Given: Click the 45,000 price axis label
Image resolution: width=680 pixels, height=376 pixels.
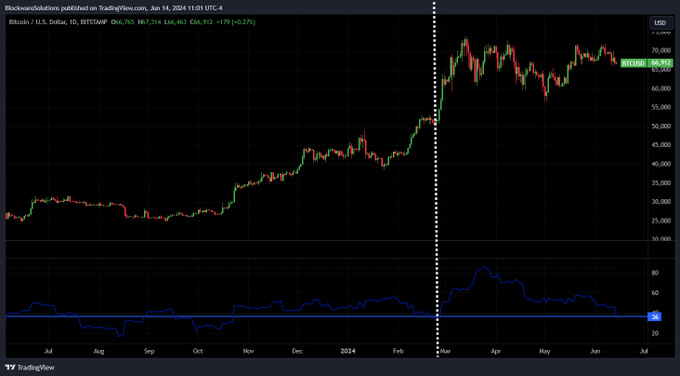Looking at the screenshot, I should pyautogui.click(x=661, y=145).
